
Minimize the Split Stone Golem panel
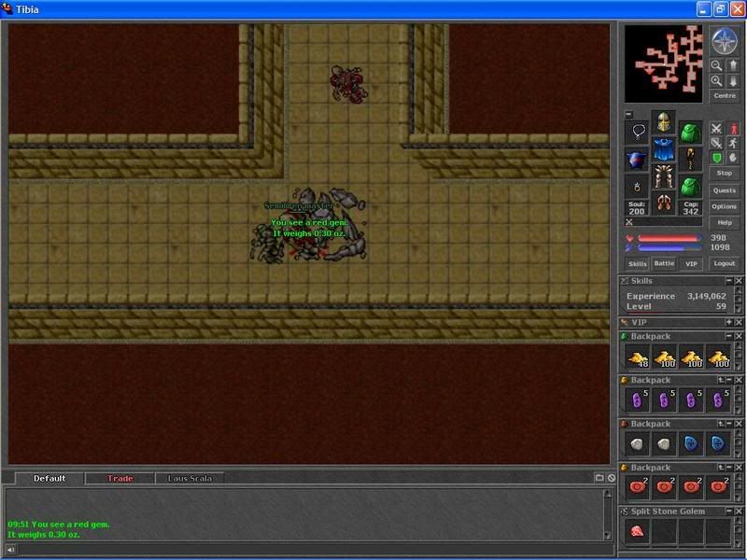point(729,511)
